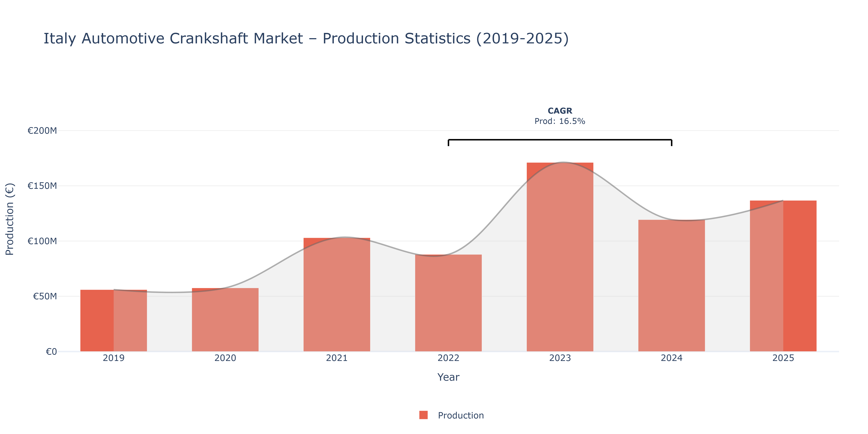Click the red Production legend swatch
The width and height of the screenshot is (868, 434).
click(x=424, y=415)
